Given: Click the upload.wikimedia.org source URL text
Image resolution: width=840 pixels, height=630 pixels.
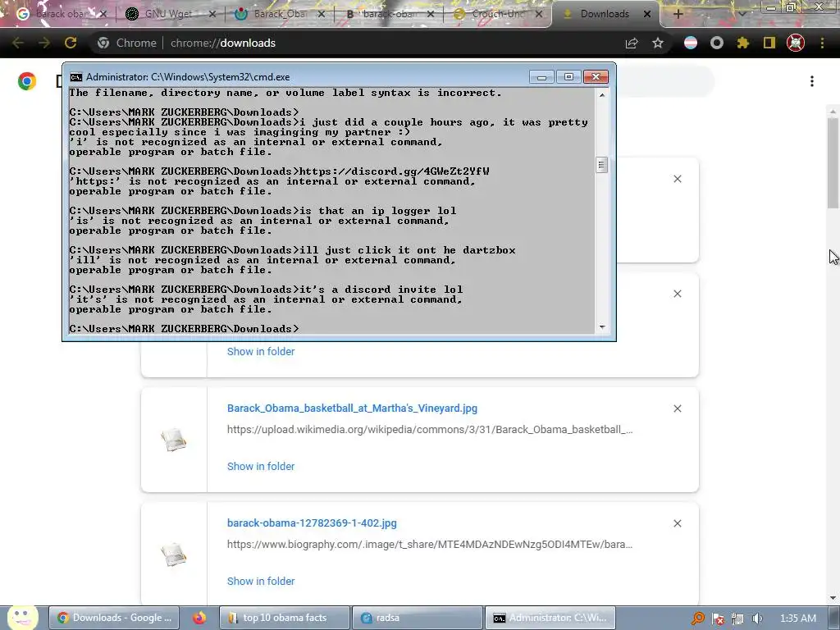Looking at the screenshot, I should click(x=430, y=429).
